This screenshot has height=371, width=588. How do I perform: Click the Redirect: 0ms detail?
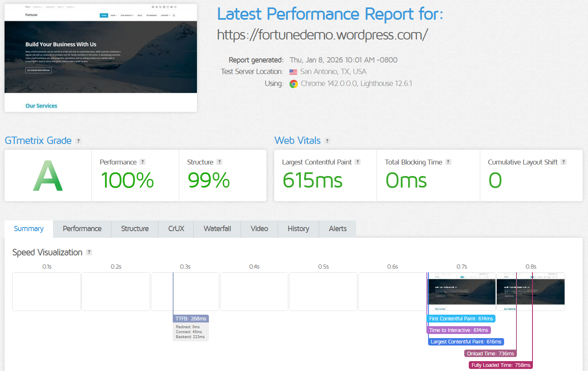188,327
